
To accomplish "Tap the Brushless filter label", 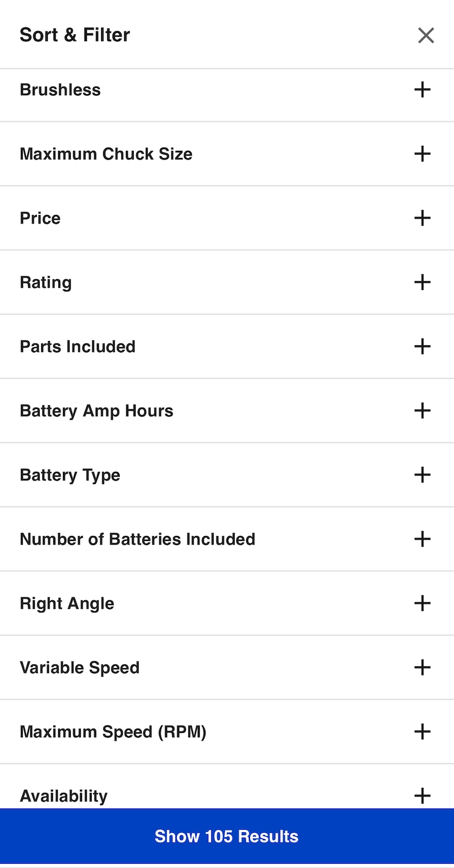I will coord(60,90).
